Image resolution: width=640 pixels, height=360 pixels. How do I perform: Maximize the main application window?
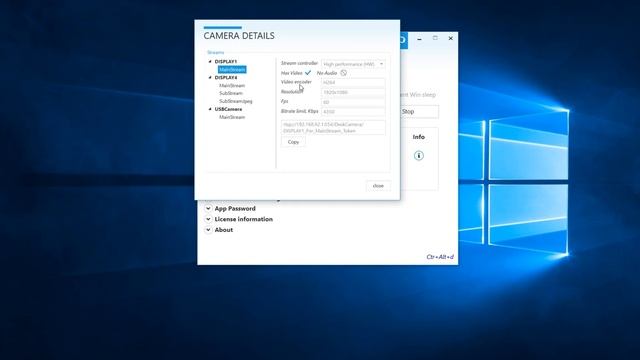[x=435, y=38]
